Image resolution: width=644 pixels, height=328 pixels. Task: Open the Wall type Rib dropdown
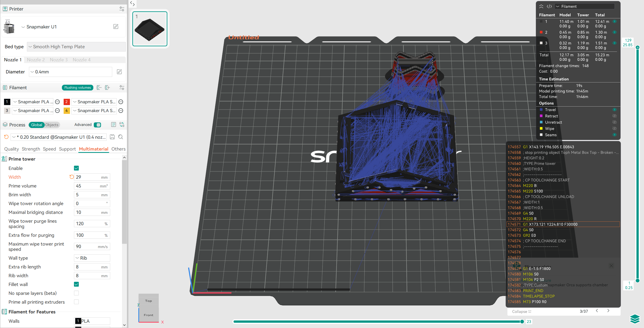pos(92,258)
